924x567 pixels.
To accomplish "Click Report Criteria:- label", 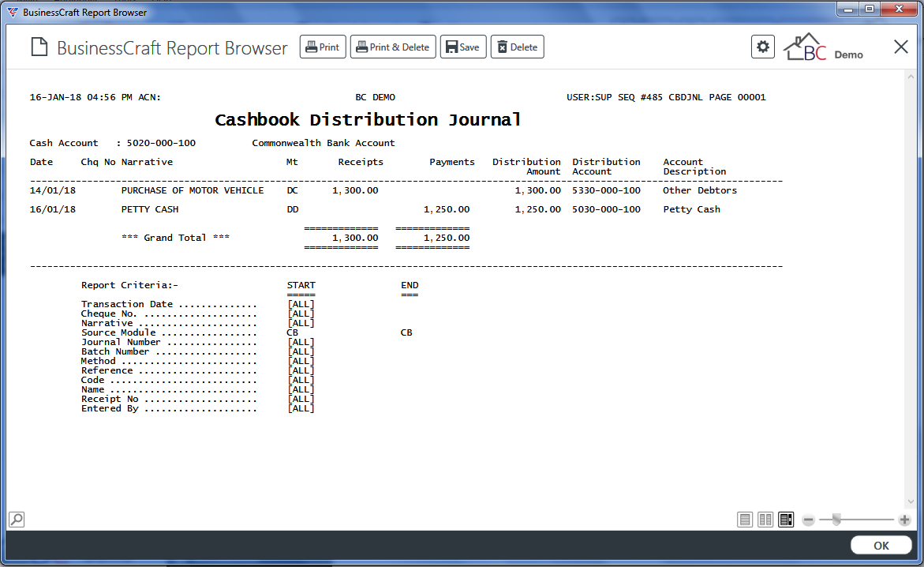I will tap(129, 285).
